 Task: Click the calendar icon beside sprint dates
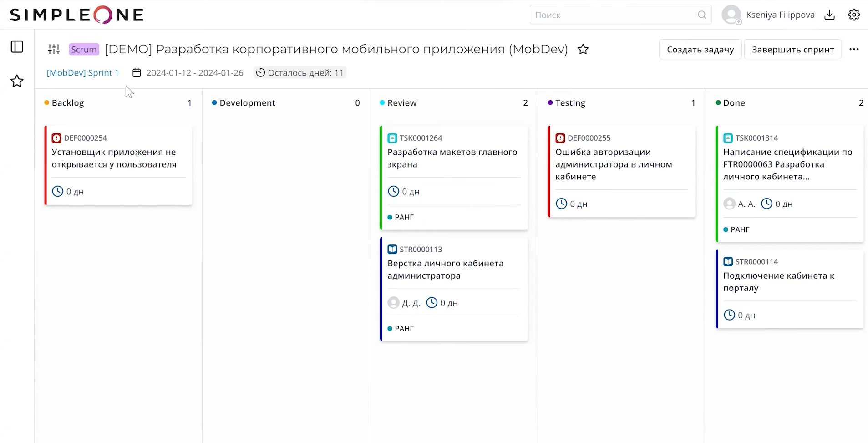coord(136,72)
